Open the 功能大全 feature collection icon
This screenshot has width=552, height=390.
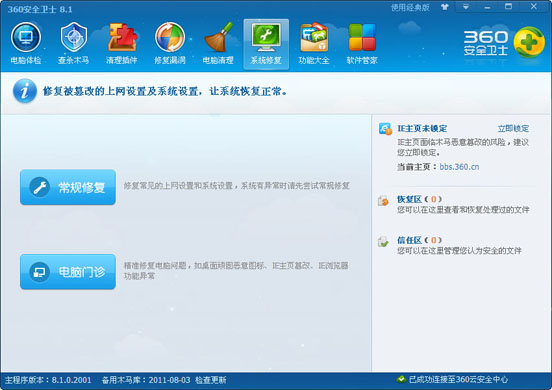coord(314,37)
